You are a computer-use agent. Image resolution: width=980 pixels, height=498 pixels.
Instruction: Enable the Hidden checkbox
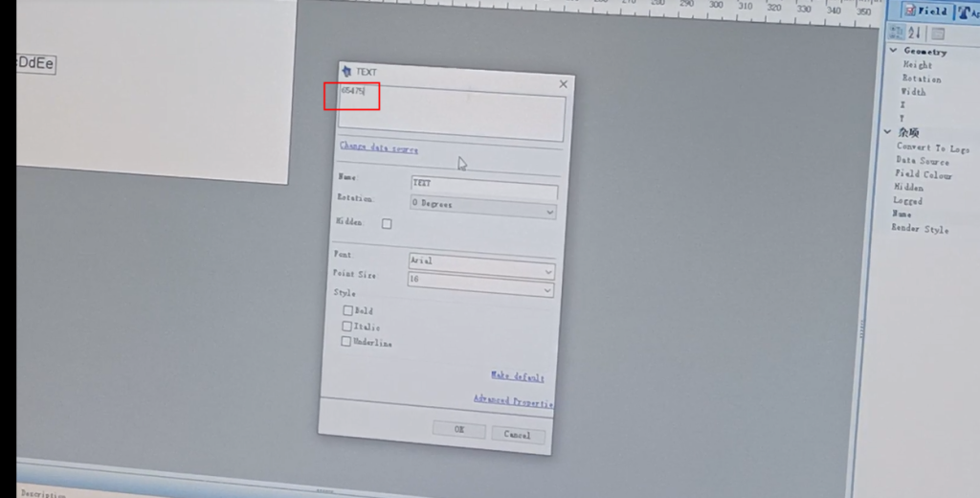(387, 224)
